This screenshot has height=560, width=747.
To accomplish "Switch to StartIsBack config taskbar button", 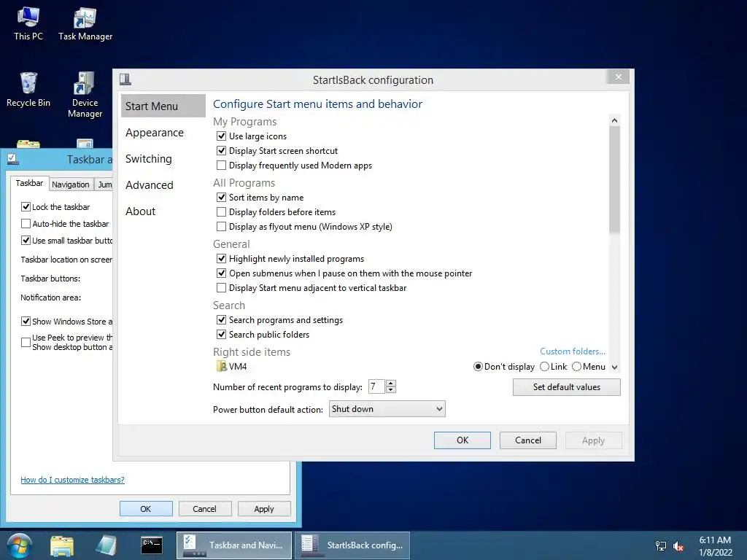I will point(352,545).
